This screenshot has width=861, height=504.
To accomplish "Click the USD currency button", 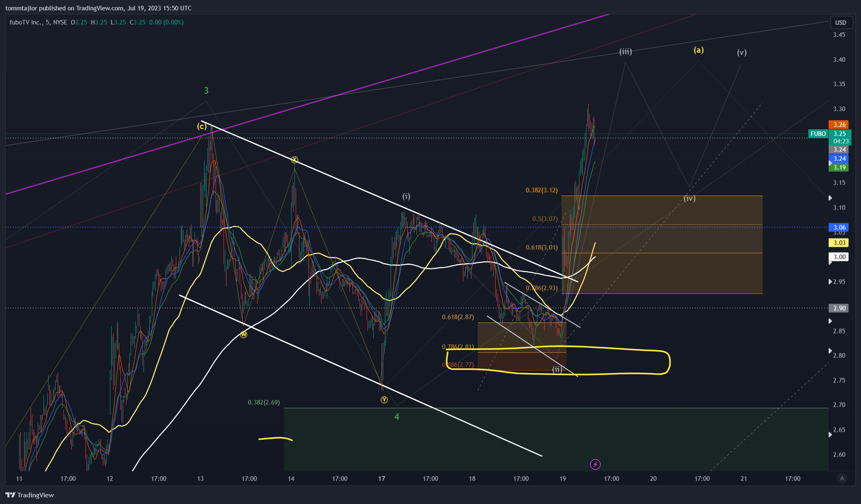I will [x=841, y=22].
